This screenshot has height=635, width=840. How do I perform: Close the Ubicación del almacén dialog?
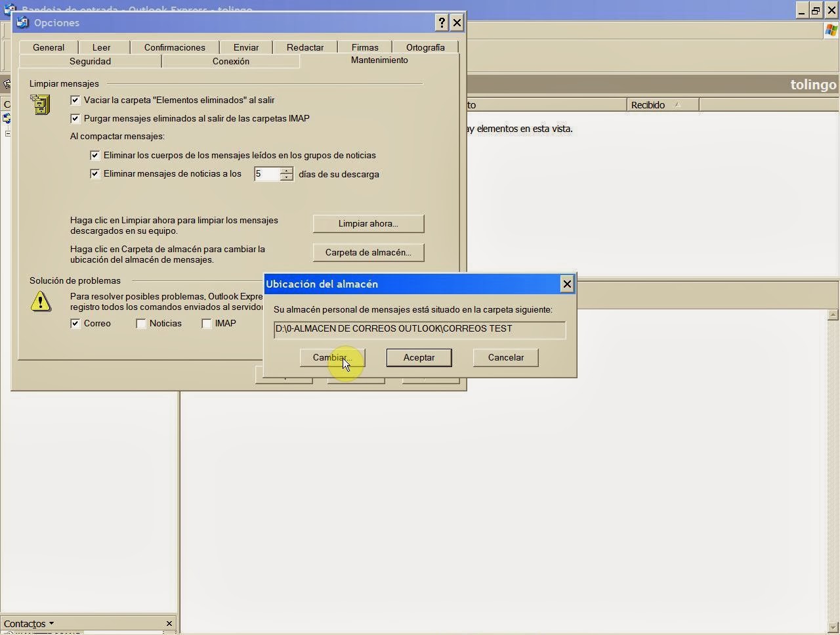point(567,284)
